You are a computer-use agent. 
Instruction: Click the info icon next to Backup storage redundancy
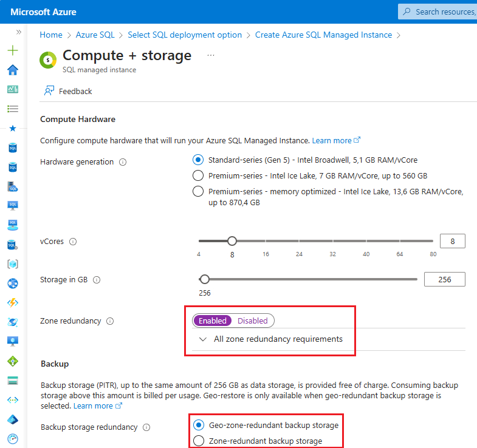coord(146,427)
